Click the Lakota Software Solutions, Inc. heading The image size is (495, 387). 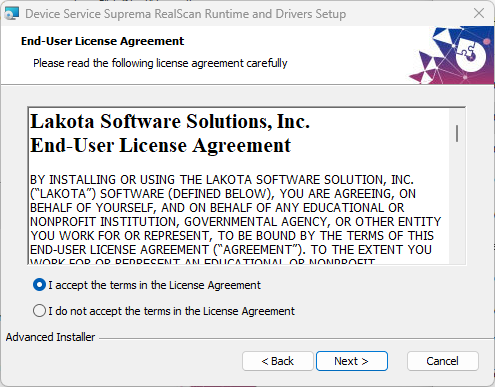pyautogui.click(x=170, y=121)
